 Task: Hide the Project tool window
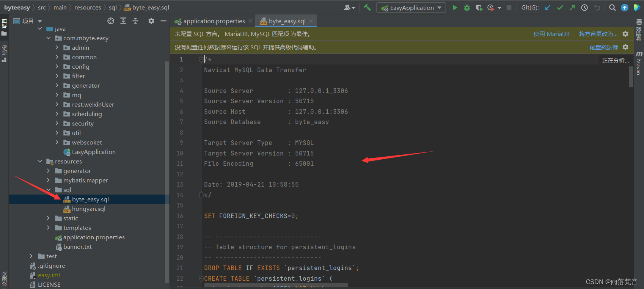tap(163, 21)
